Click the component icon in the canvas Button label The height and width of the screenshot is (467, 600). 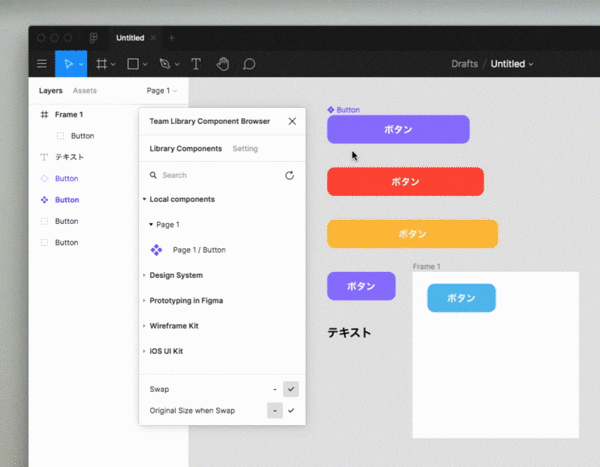[331, 110]
